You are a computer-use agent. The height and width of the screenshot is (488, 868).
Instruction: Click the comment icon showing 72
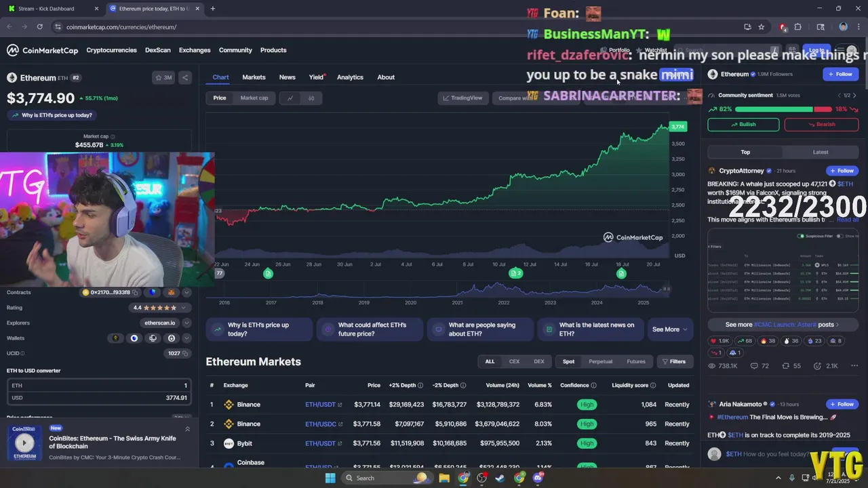753,366
